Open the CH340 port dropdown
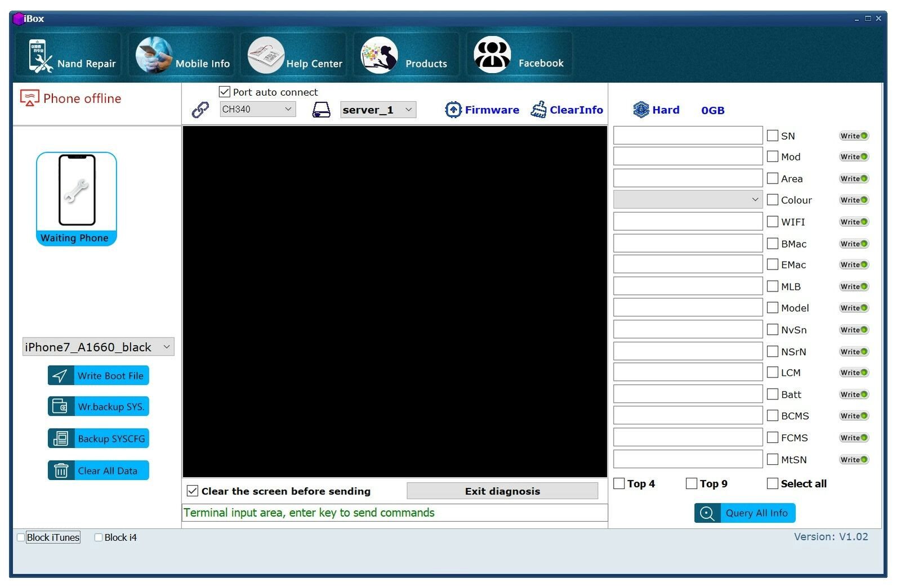901x588 pixels. [257, 109]
